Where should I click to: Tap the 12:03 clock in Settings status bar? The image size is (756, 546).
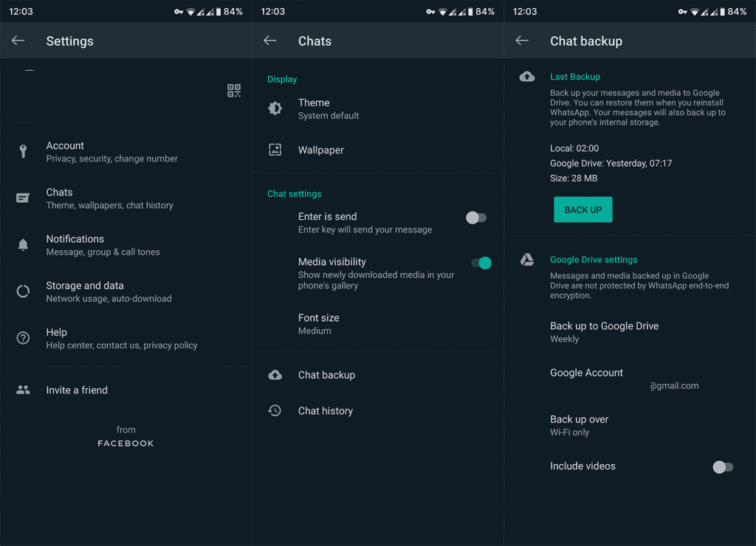(x=21, y=12)
